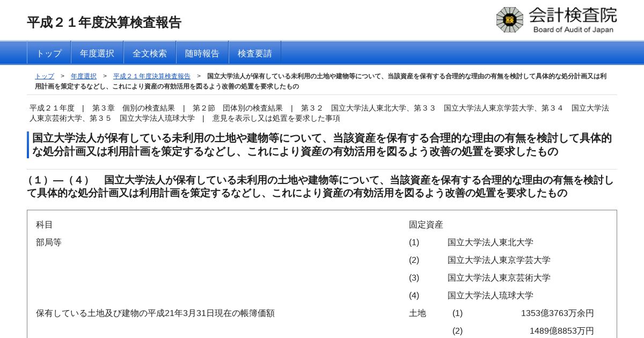Click the 部局等 row label
Viewport: 644px width, 338px height.
49,243
